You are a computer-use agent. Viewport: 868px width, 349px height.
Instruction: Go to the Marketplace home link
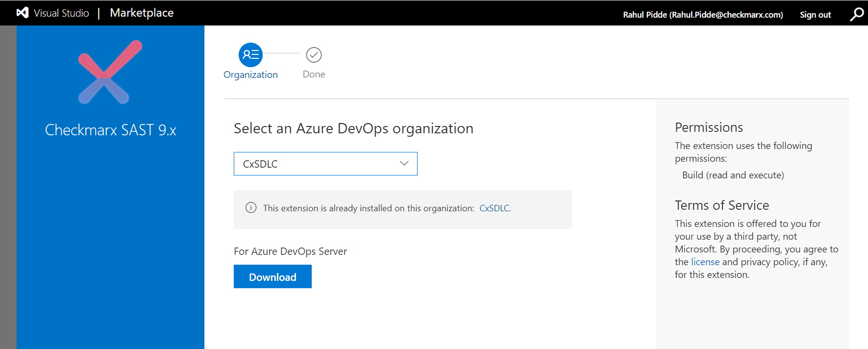pyautogui.click(x=142, y=13)
